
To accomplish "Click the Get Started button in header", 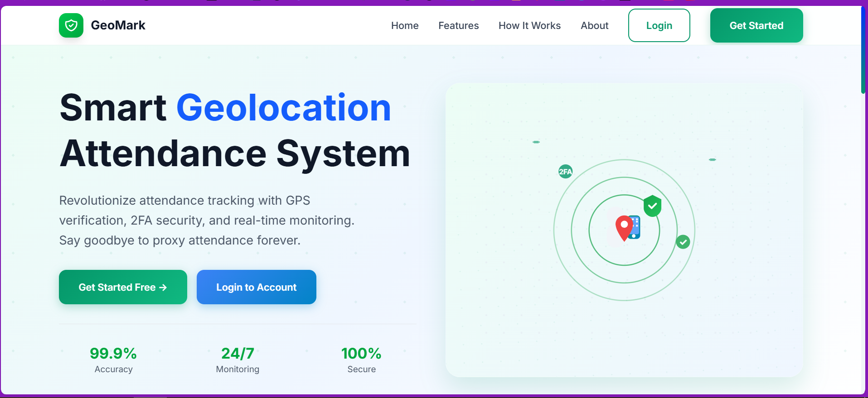I will (756, 26).
